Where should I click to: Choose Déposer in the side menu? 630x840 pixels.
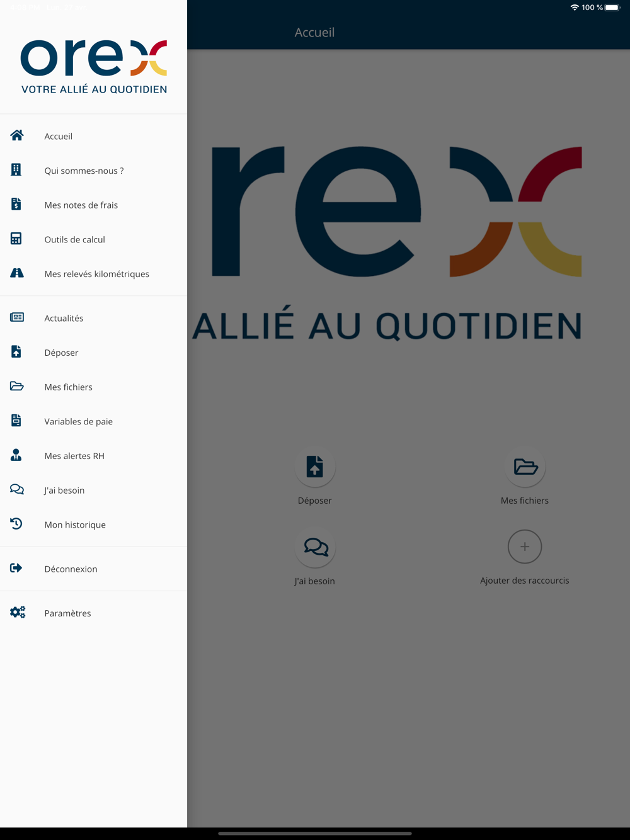(x=93, y=353)
